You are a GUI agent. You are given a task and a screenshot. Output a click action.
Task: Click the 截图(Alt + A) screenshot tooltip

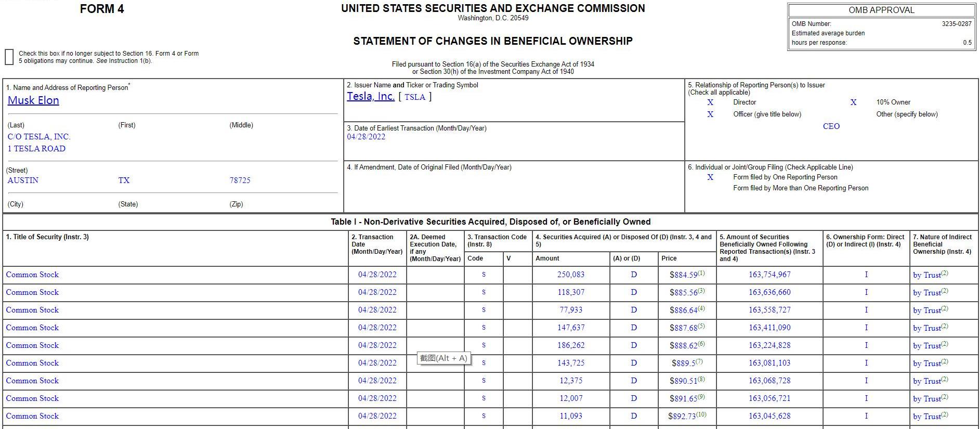coord(443,358)
